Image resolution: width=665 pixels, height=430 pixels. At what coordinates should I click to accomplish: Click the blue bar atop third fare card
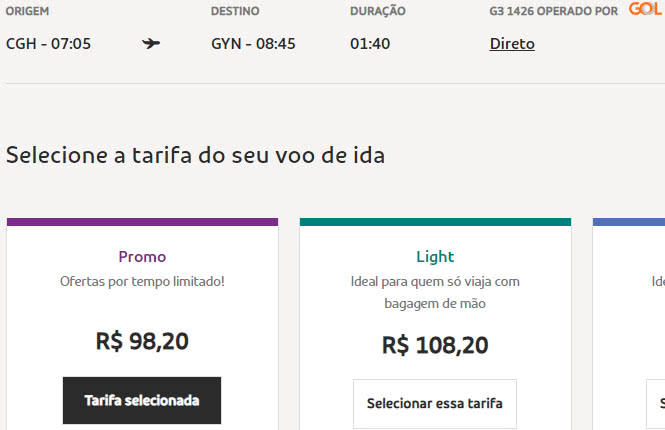[629, 222]
